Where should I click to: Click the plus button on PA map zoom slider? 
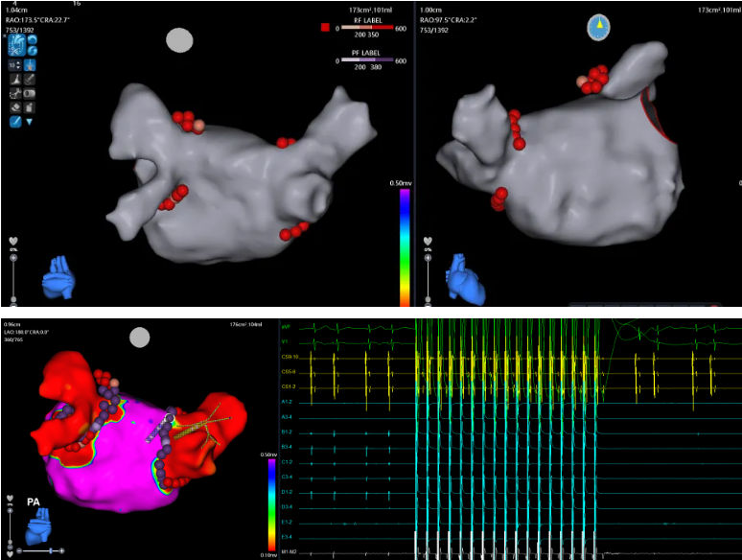61,550
